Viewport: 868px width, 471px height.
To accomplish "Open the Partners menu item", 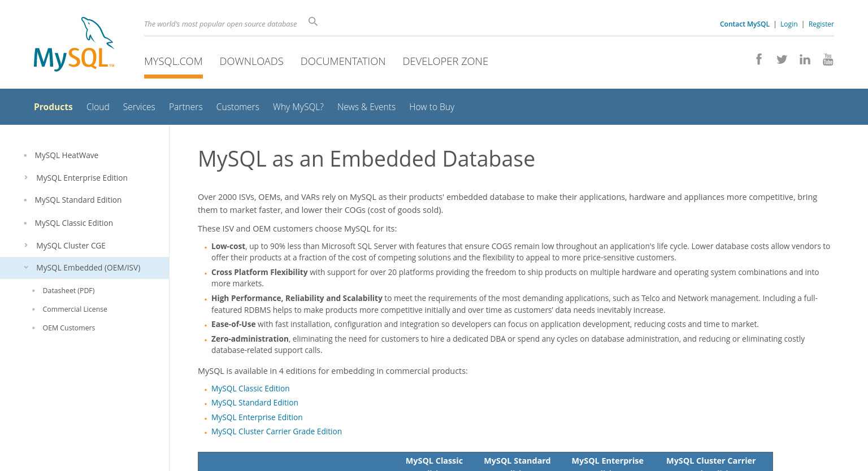I will coord(185,107).
